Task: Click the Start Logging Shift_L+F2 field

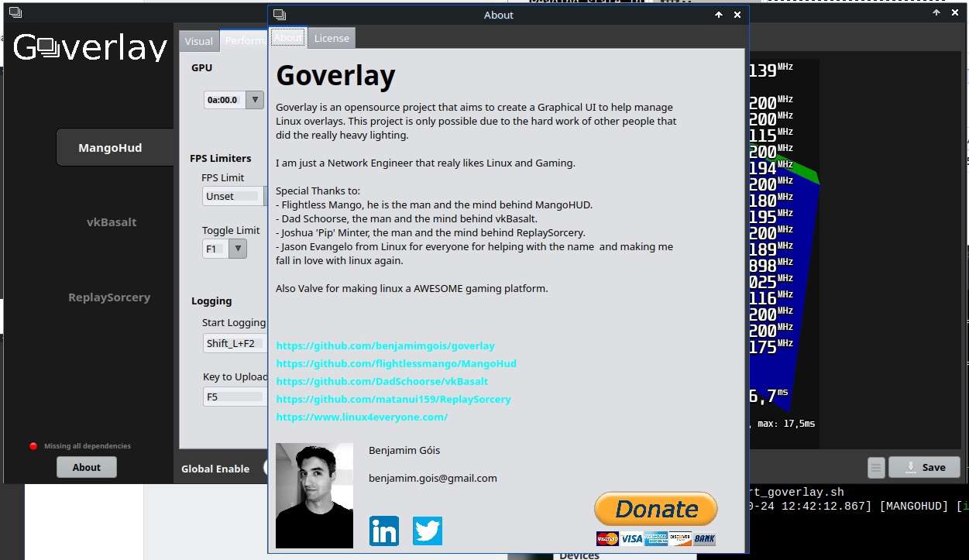Action: pyautogui.click(x=235, y=343)
